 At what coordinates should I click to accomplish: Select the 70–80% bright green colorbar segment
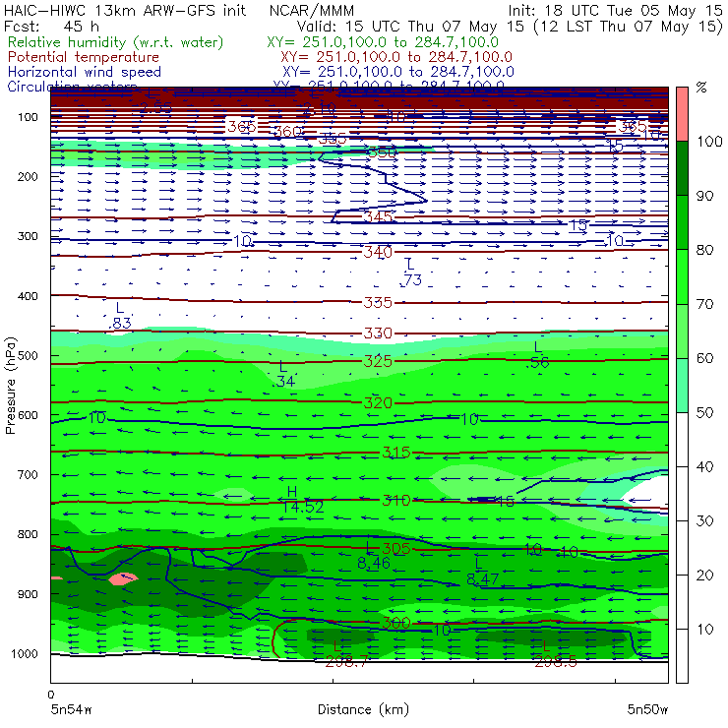(x=682, y=276)
